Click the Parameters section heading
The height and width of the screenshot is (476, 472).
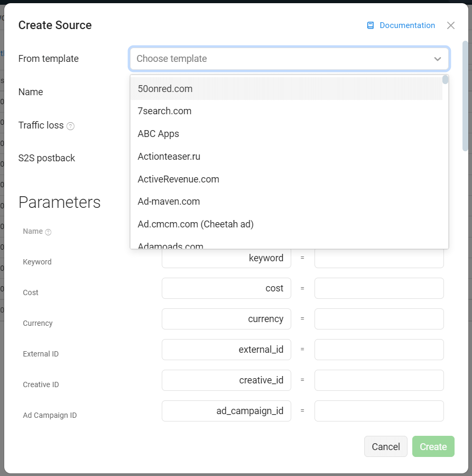click(59, 202)
